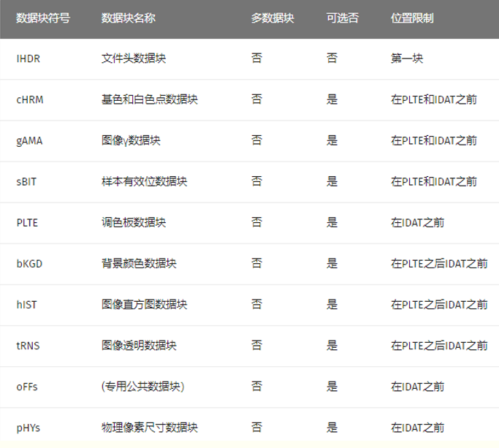Click 是 in the sBIT row

332,181
